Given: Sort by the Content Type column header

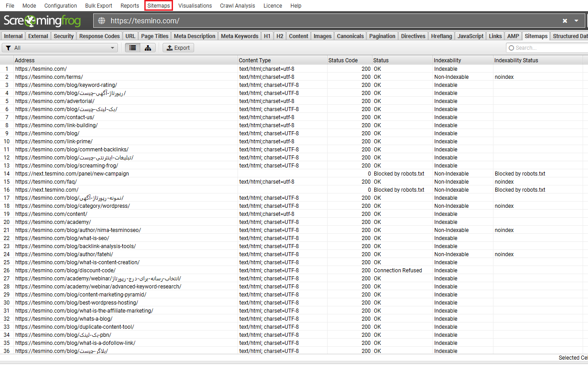Looking at the screenshot, I should coord(282,60).
